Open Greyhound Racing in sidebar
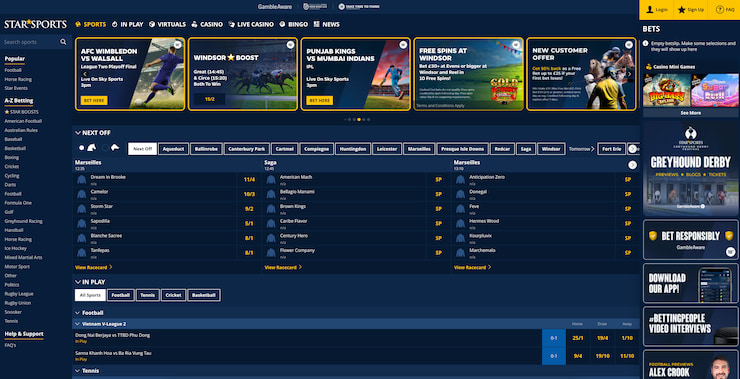Viewport: 740px width, 379px height. tap(23, 221)
